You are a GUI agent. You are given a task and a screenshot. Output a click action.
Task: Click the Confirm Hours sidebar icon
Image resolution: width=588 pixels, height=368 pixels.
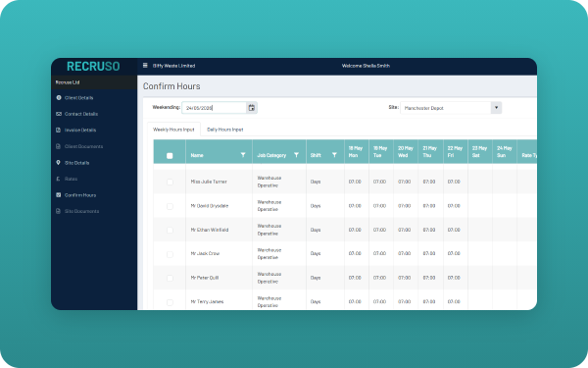pyautogui.click(x=58, y=195)
